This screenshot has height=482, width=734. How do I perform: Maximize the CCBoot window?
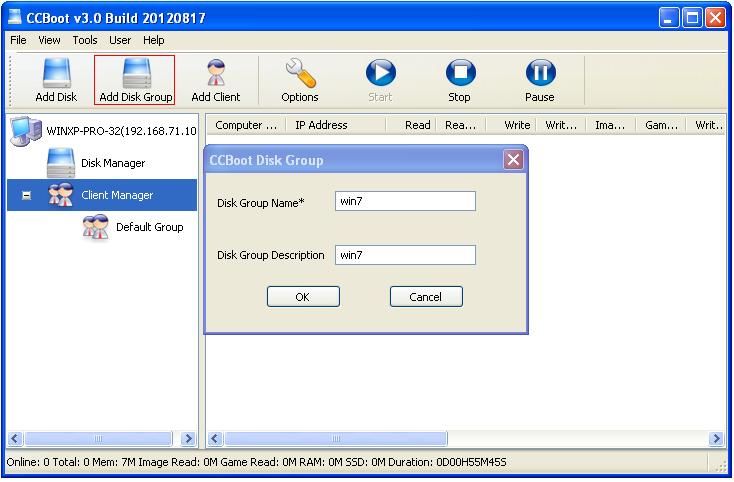tap(692, 18)
